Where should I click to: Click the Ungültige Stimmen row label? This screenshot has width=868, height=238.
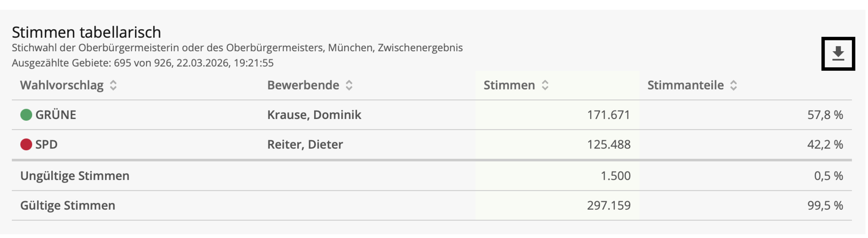tap(75, 175)
